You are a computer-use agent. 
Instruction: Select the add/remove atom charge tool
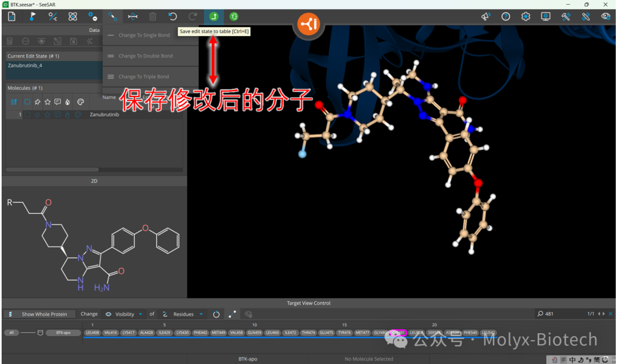point(93,17)
